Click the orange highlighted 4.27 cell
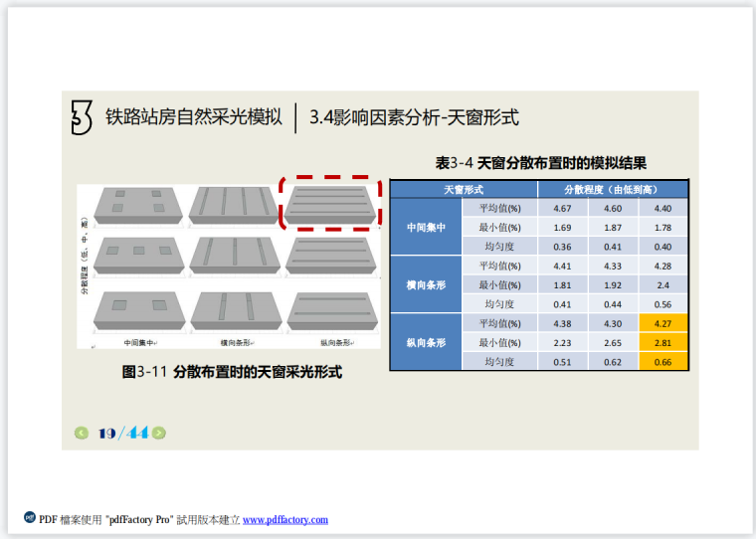Image resolution: width=756 pixels, height=539 pixels. (x=662, y=323)
